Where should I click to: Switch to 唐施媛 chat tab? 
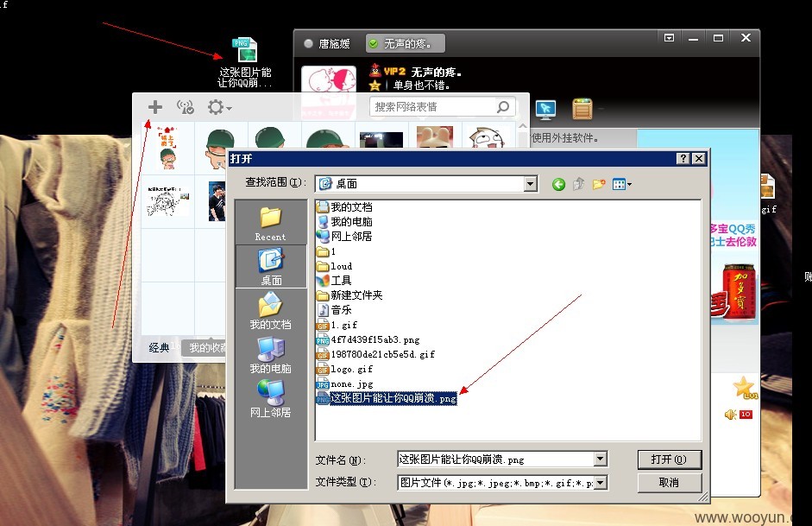click(x=328, y=43)
